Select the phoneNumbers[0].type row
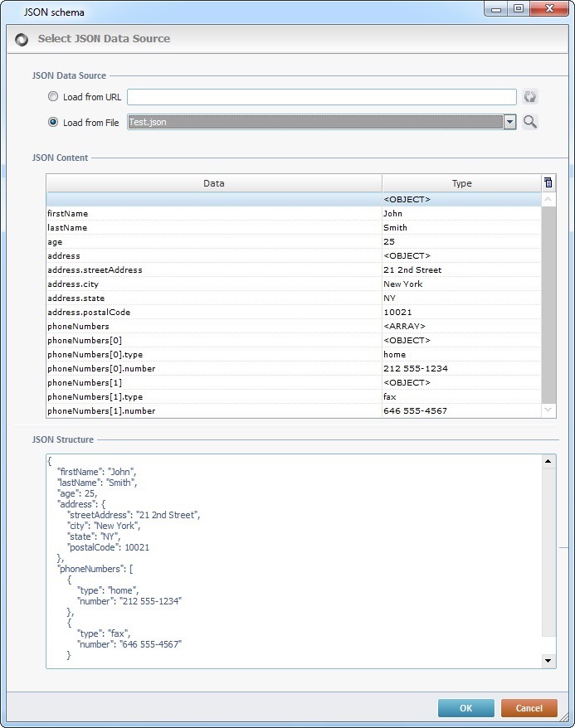Screen dimensions: 575x728 click(214, 354)
